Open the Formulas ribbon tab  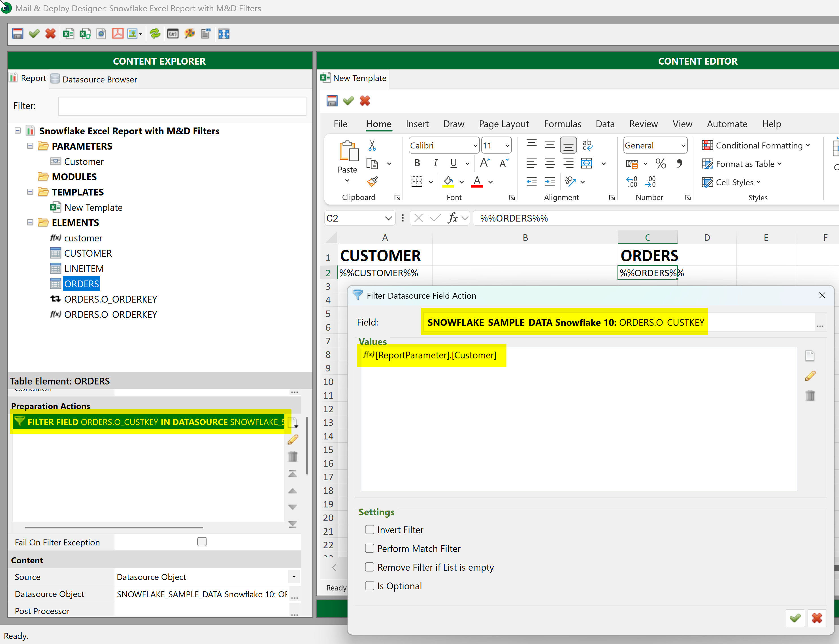562,124
